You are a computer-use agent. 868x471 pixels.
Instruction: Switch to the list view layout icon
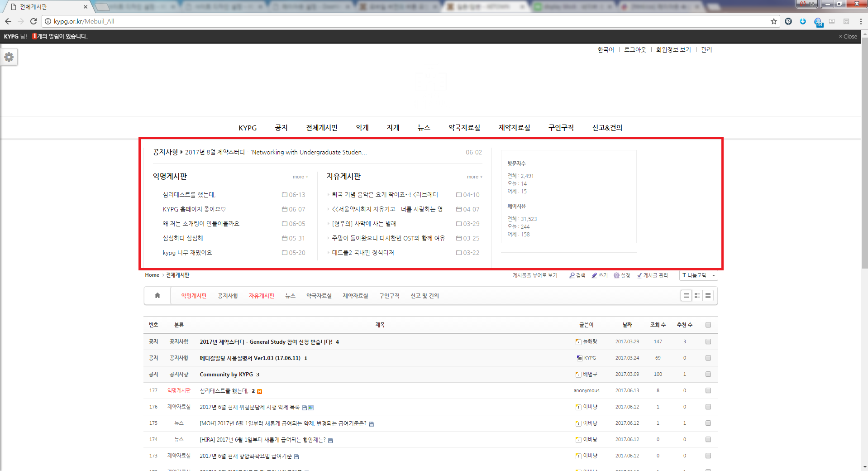[686, 296]
